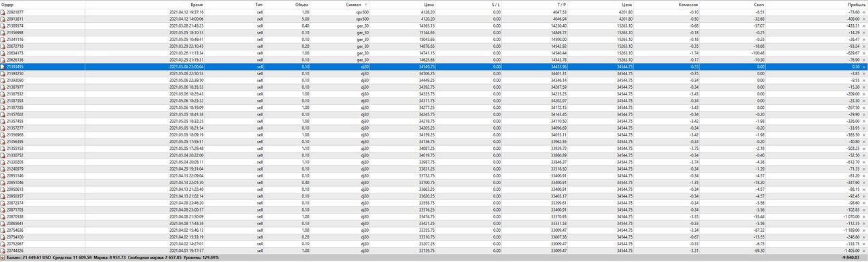Sort by the Объем column header

302,4
